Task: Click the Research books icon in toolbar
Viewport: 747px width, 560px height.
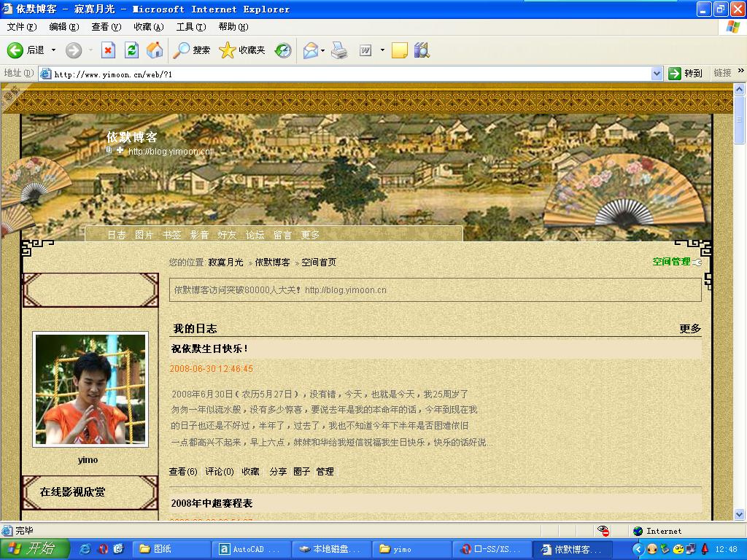Action: pyautogui.click(x=422, y=50)
